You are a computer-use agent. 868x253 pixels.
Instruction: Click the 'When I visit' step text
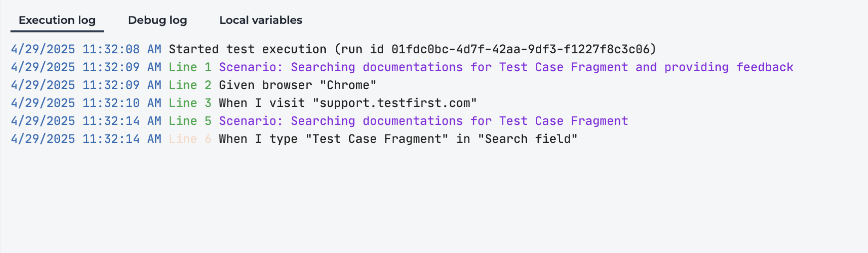(348, 103)
